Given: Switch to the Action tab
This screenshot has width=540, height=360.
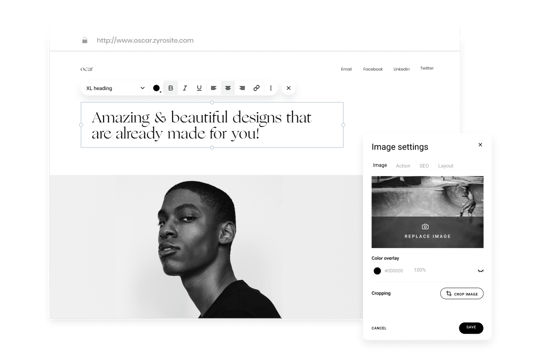Looking at the screenshot, I should pyautogui.click(x=403, y=166).
